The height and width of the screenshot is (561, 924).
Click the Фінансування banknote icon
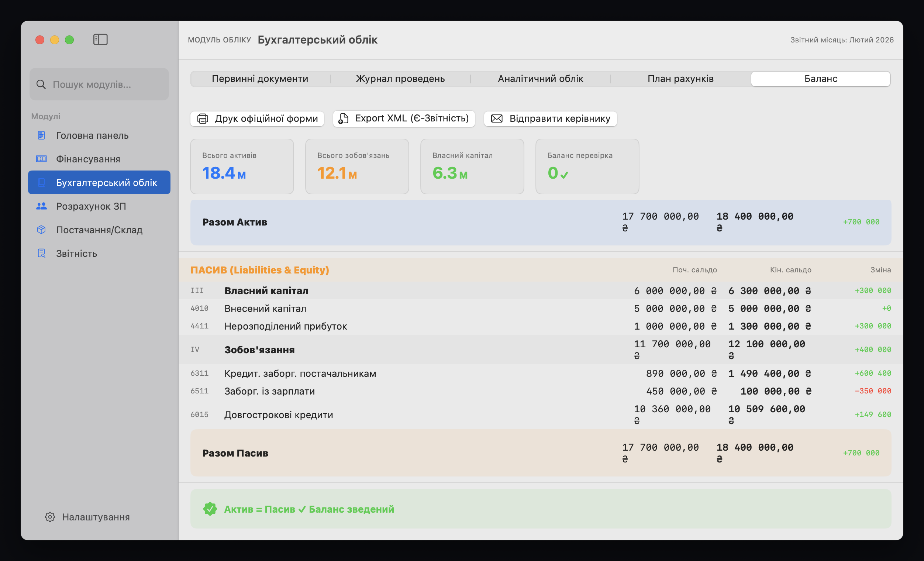point(41,159)
